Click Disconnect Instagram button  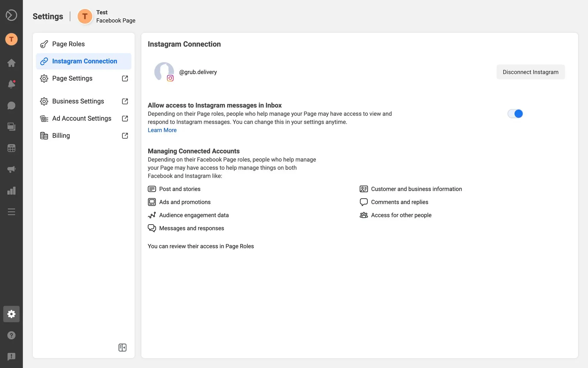coord(530,72)
